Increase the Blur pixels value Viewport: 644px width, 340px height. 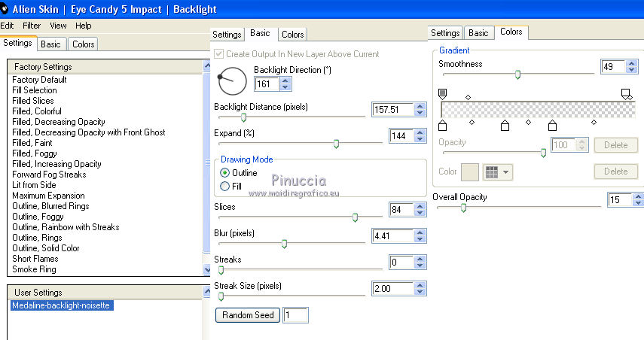[420, 232]
